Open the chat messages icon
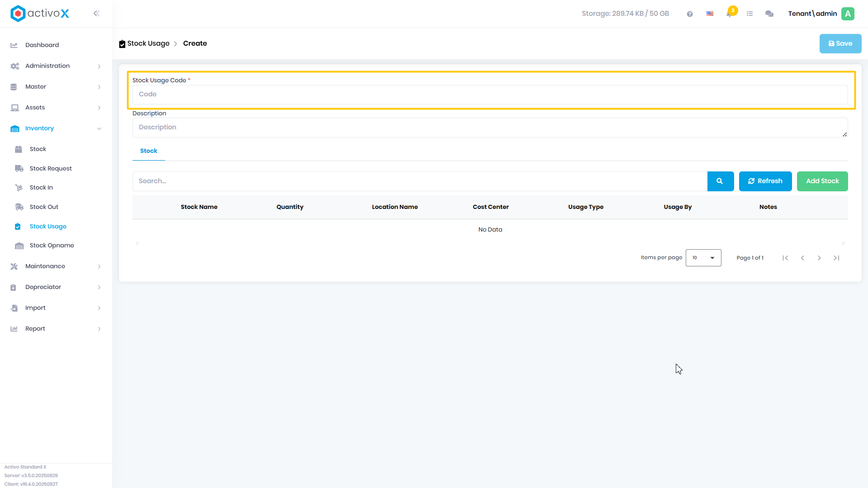The height and width of the screenshot is (488, 868). [769, 14]
